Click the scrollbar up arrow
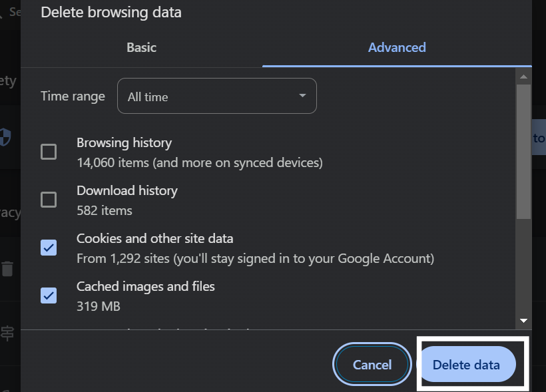This screenshot has height=392, width=546. [523, 77]
